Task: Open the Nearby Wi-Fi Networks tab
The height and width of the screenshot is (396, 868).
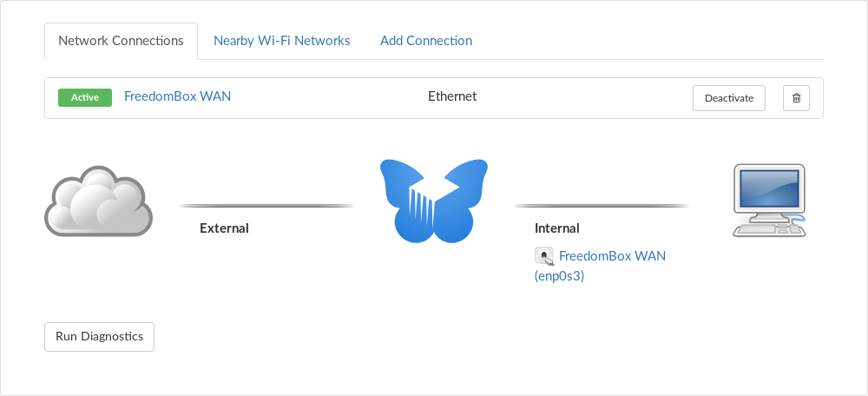Action: click(281, 41)
